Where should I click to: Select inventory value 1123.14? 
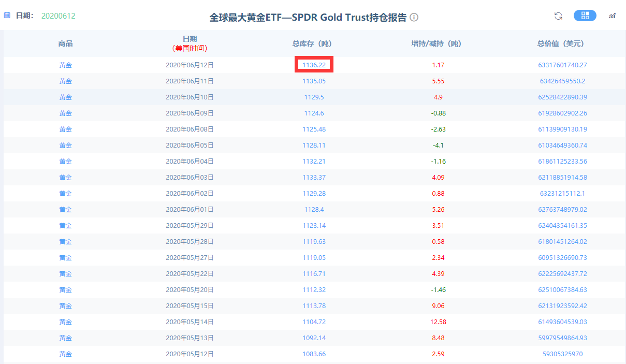click(x=314, y=226)
